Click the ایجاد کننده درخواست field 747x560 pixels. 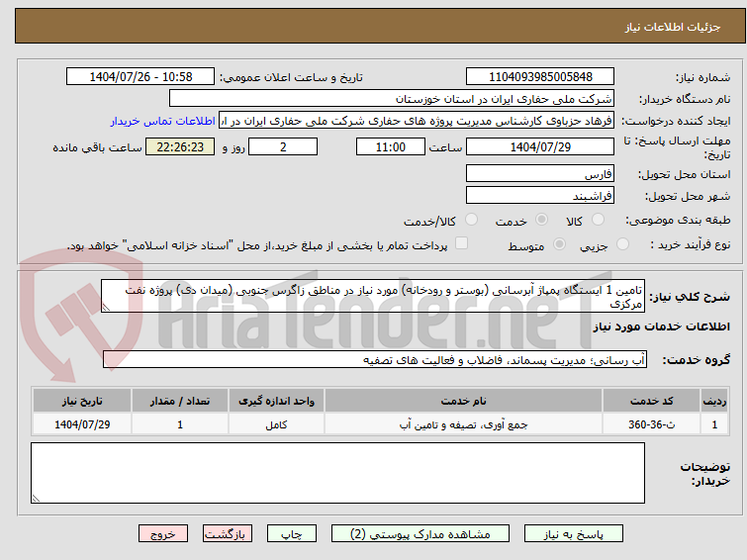click(x=417, y=121)
